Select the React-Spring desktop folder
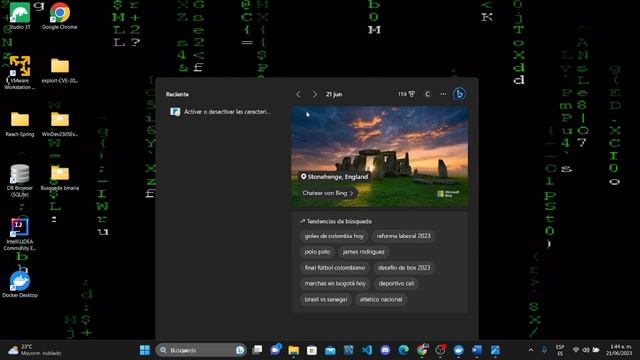The width and height of the screenshot is (640, 360). click(x=20, y=124)
